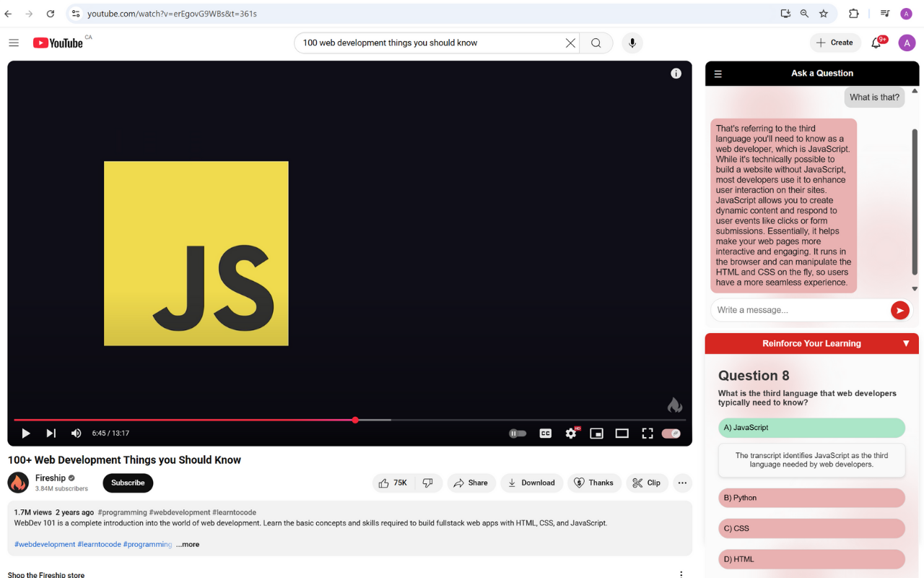Select answer D) HTML
The image size is (924, 578).
click(811, 559)
